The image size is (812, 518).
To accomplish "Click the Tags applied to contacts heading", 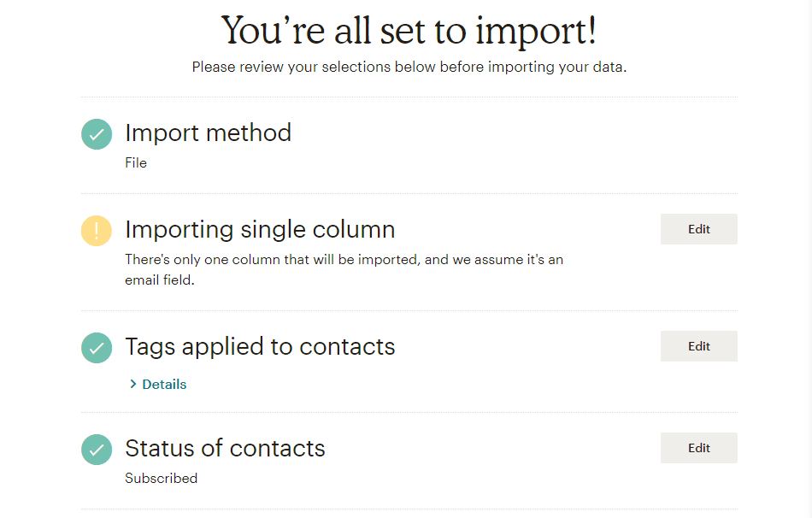I will point(260,347).
